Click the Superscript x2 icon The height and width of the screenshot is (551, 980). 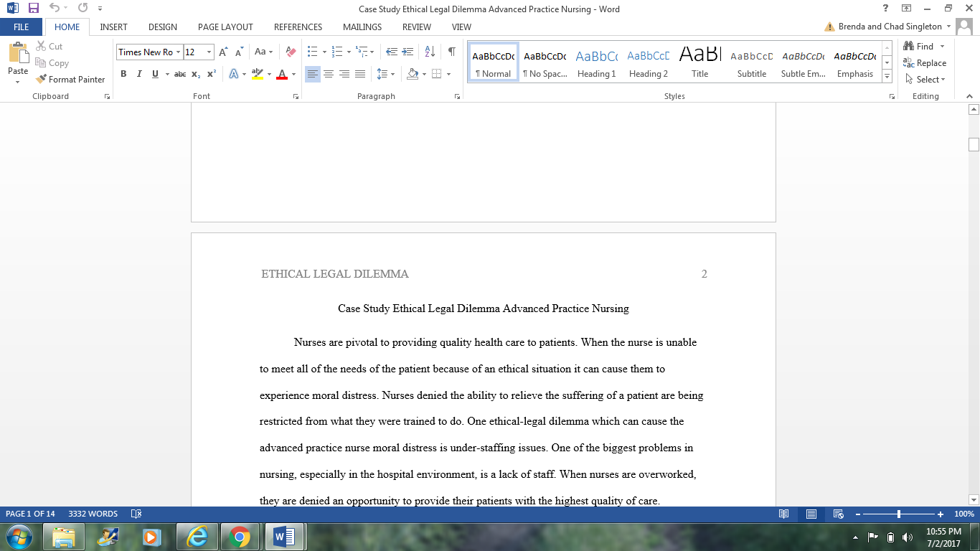click(x=212, y=74)
